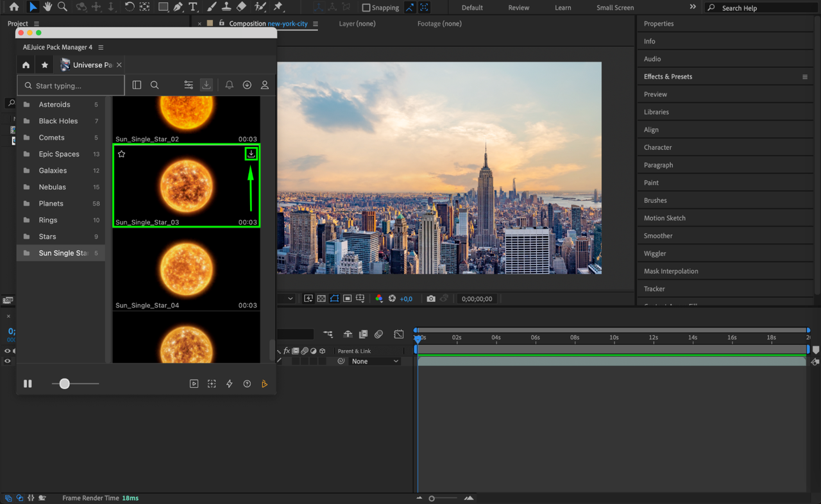
Task: Toggle Snapping in the toolbar
Action: pyautogui.click(x=366, y=7)
